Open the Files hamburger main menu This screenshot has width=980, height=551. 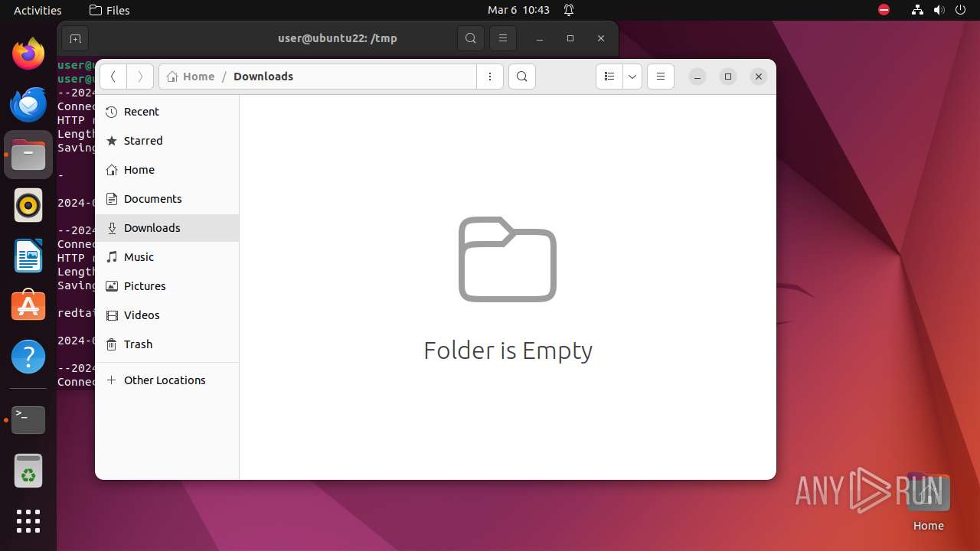coord(661,77)
